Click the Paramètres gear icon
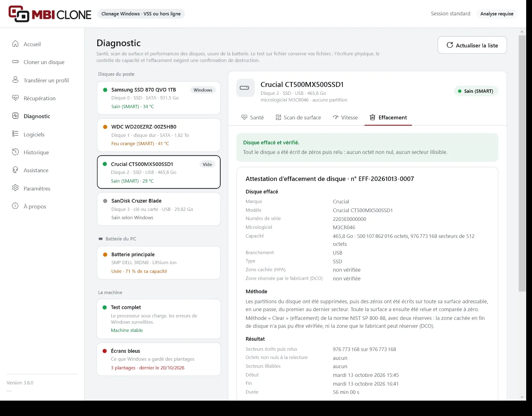The height and width of the screenshot is (416, 532). click(x=15, y=188)
